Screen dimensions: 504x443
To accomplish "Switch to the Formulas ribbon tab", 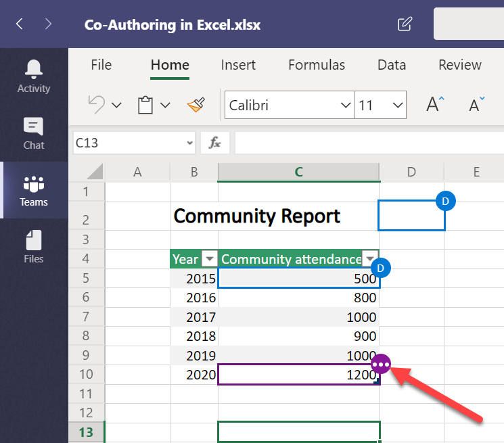I will point(317,65).
